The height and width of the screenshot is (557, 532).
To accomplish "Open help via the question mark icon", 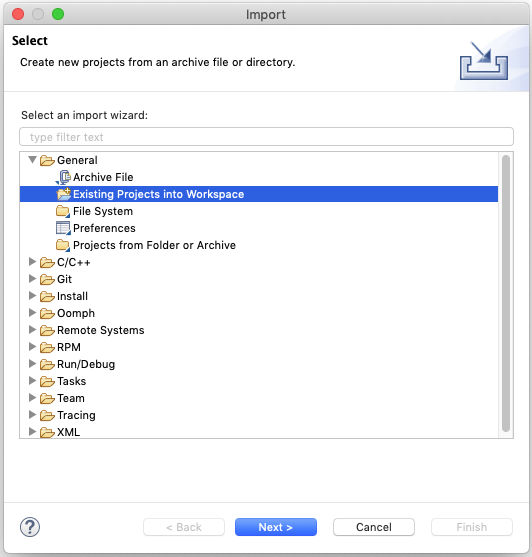I will pyautogui.click(x=30, y=527).
